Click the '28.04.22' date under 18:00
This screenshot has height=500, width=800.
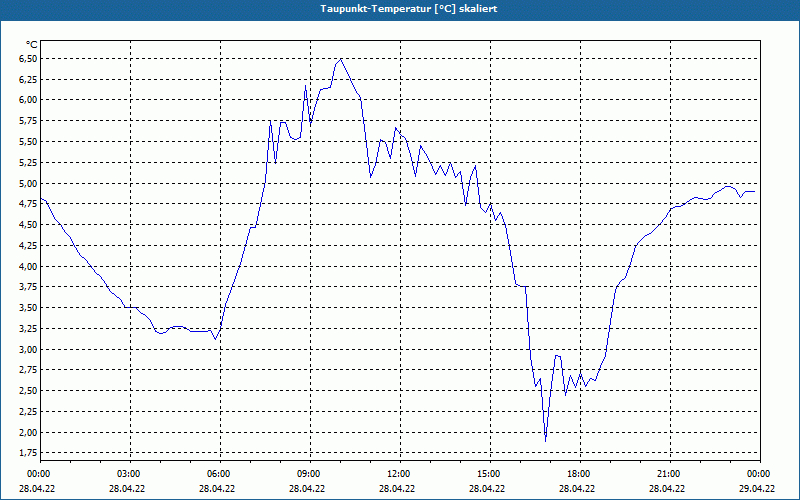tap(577, 489)
